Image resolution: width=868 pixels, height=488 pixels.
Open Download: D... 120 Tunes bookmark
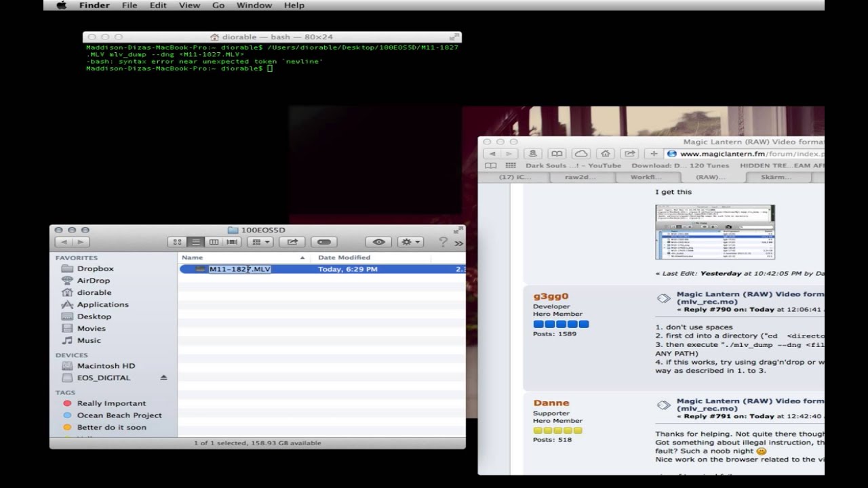(681, 165)
